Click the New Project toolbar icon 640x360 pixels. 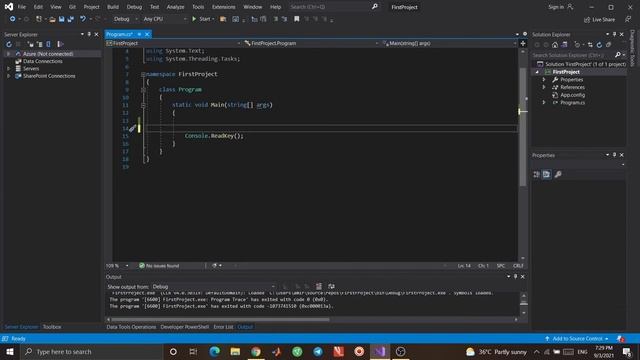click(39, 19)
